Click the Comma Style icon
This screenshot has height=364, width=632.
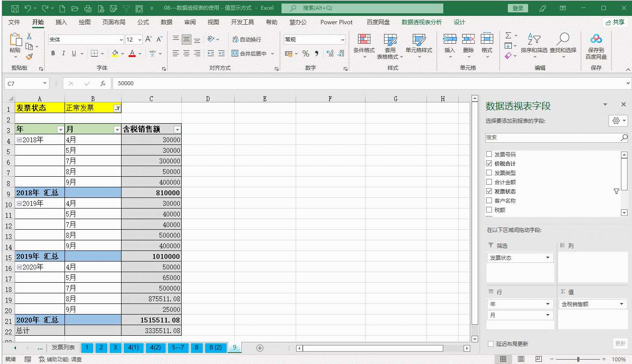[316, 53]
